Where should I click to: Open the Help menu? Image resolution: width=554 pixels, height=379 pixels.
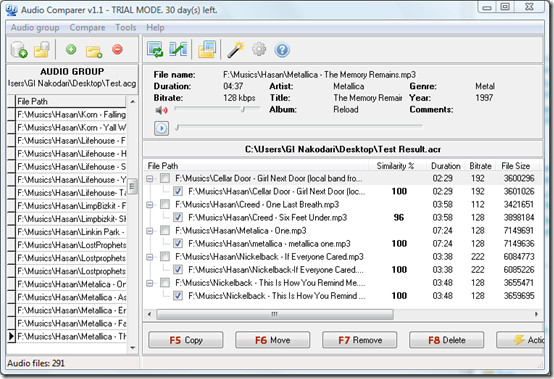155,28
